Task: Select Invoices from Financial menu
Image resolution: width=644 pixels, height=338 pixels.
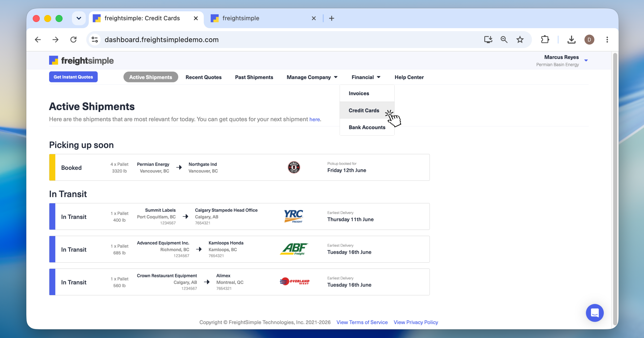Action: (367, 93)
